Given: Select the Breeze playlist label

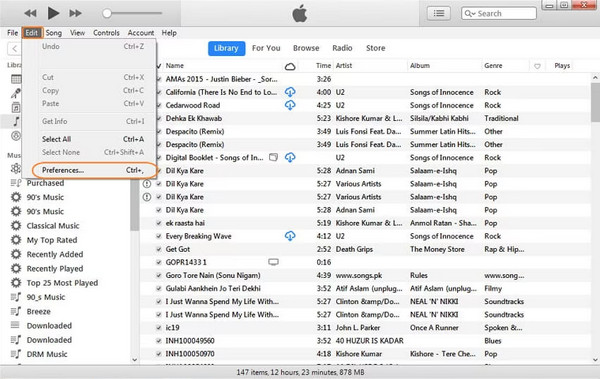Looking at the screenshot, I should tap(39, 312).
